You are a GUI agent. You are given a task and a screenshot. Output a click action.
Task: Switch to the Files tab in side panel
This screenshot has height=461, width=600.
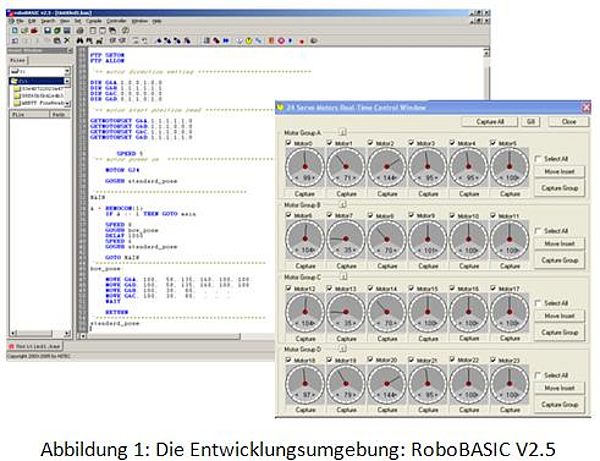coord(17,60)
